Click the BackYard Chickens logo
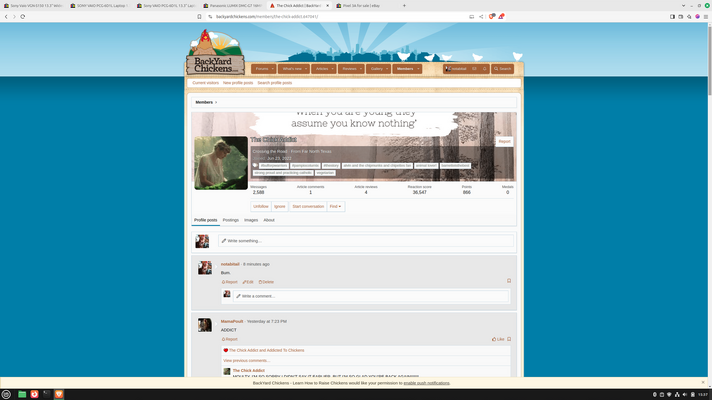Viewport: 712px width, 400px height. [215, 55]
